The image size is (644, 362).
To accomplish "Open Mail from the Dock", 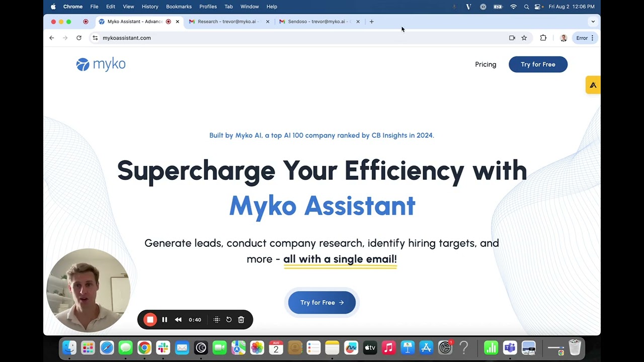I will tap(182, 348).
